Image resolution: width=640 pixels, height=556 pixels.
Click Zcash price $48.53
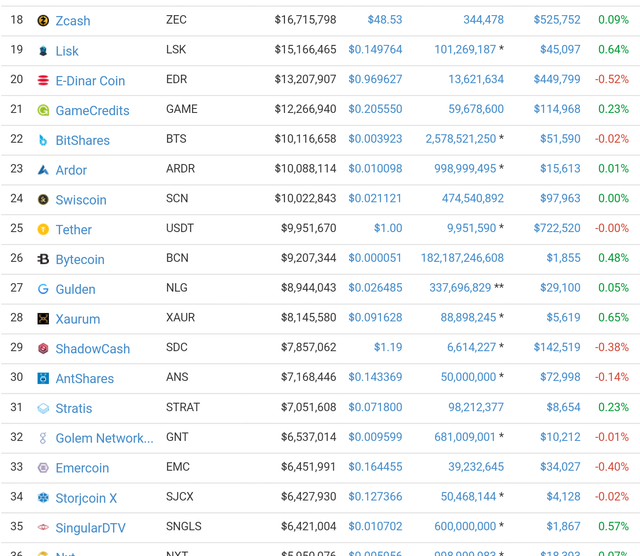[385, 20]
